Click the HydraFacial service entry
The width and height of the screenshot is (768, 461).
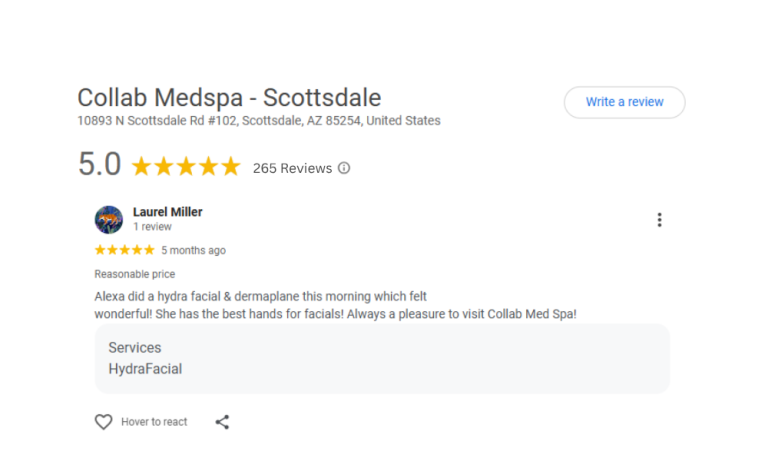click(145, 369)
